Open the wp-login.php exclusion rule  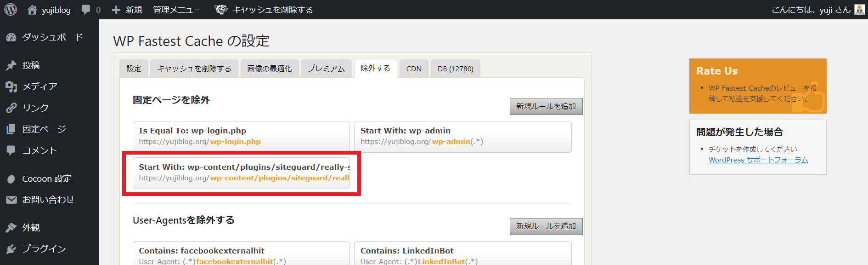point(241,137)
